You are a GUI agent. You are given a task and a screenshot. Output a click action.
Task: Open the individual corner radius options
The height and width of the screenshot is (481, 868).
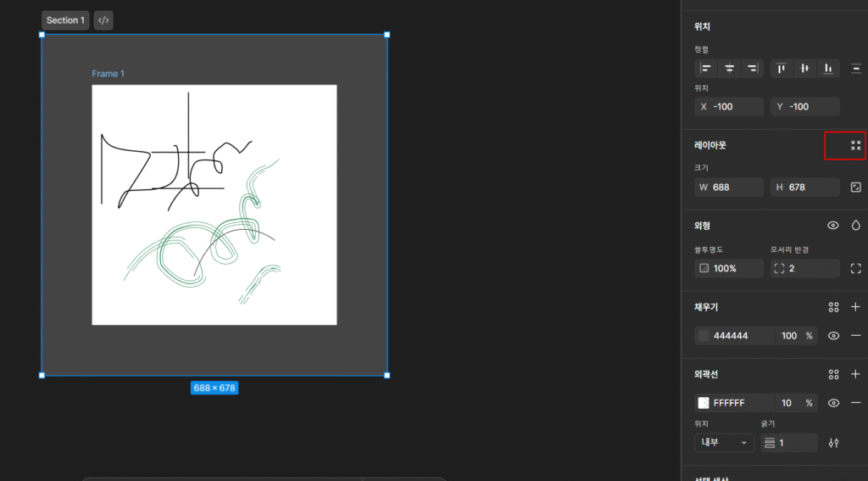pyautogui.click(x=855, y=269)
